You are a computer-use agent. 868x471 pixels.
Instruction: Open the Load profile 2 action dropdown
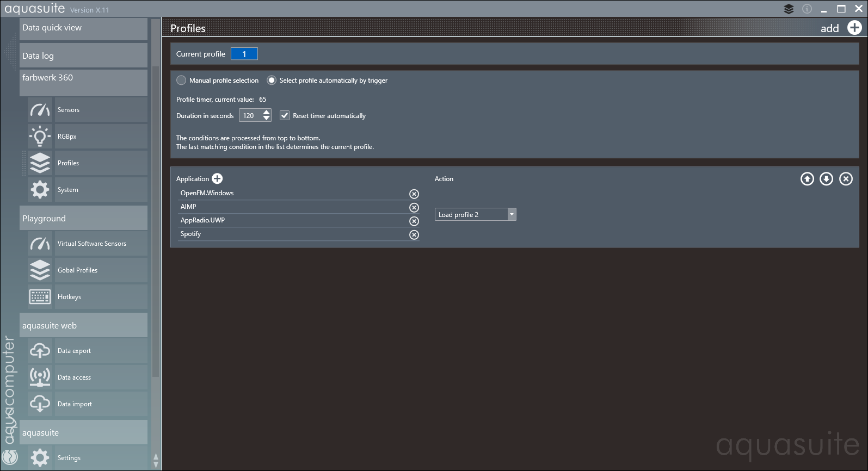pyautogui.click(x=511, y=214)
